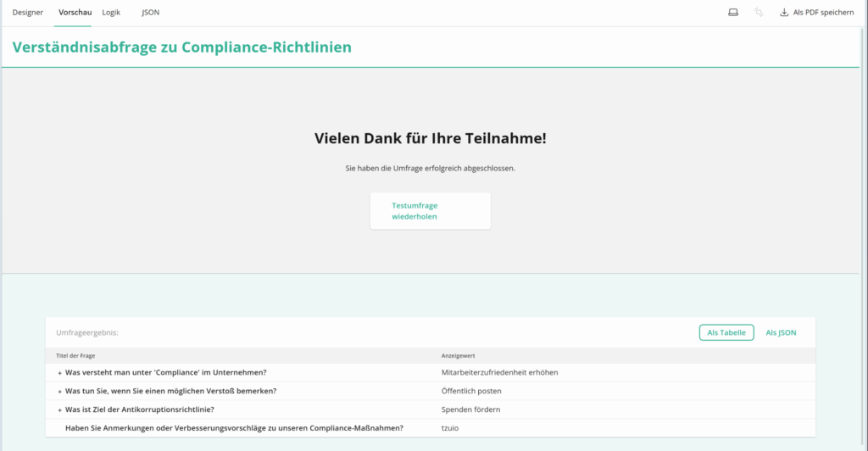Expand the 'Compliance' im Unternehmen question row
868x451 pixels.
click(x=59, y=373)
